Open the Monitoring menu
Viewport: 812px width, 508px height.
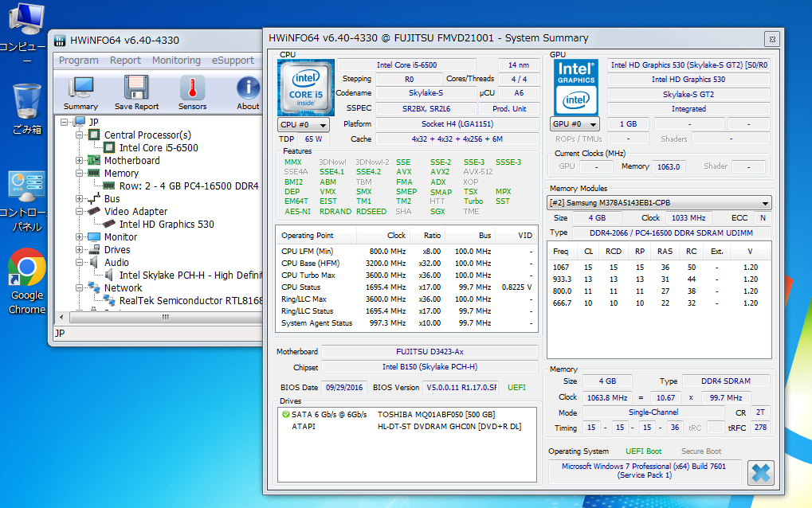176,61
